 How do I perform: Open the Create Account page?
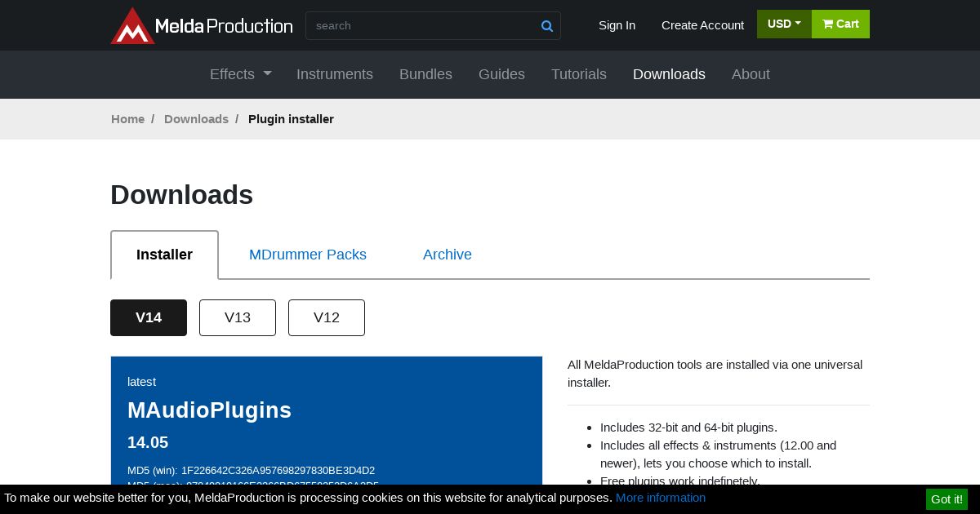[x=702, y=25]
